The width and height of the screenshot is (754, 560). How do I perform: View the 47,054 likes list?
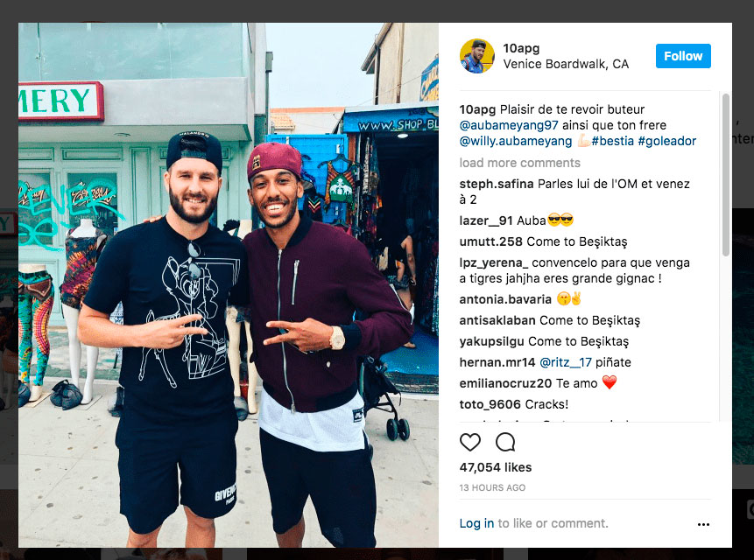coord(496,467)
